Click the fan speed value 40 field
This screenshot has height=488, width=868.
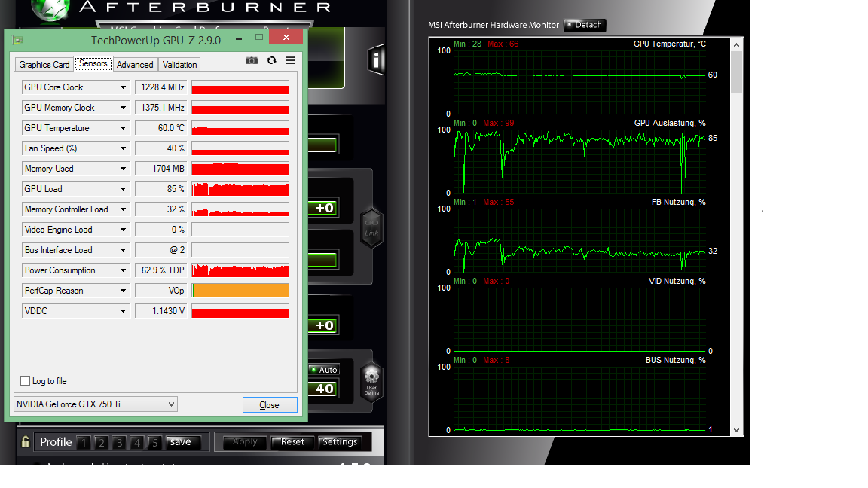click(x=324, y=389)
